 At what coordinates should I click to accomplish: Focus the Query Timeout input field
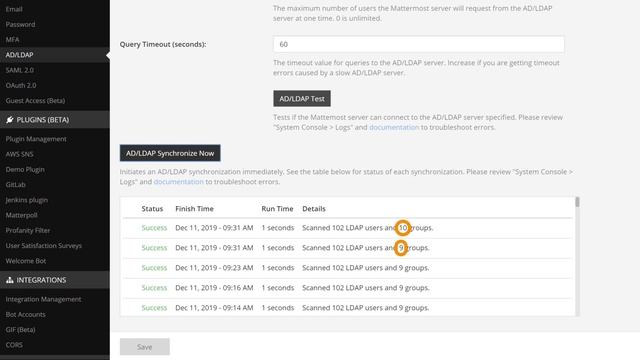(x=419, y=44)
